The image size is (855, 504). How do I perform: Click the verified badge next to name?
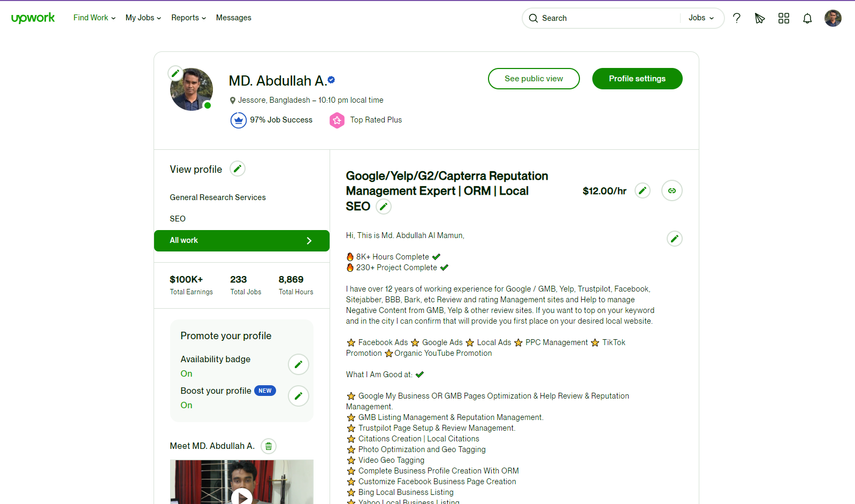tap(331, 80)
